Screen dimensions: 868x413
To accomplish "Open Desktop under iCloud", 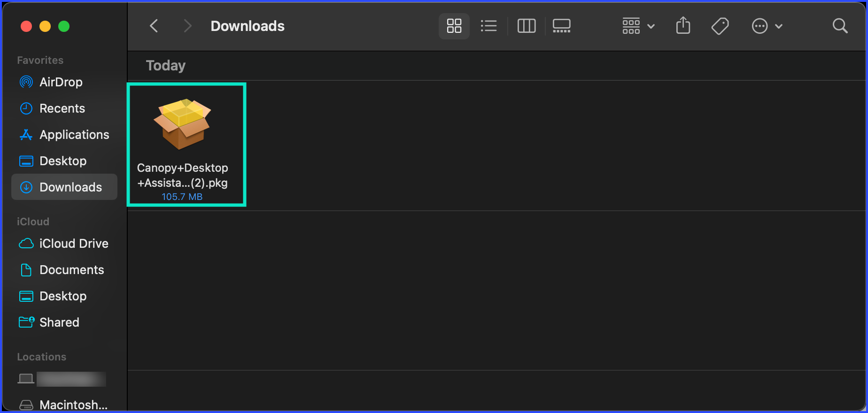I will (x=64, y=296).
